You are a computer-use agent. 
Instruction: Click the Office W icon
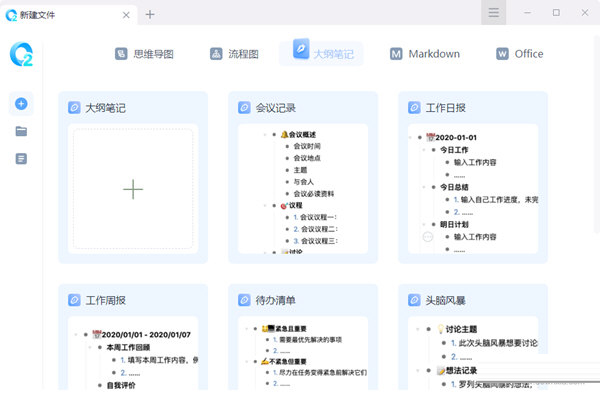(x=502, y=54)
